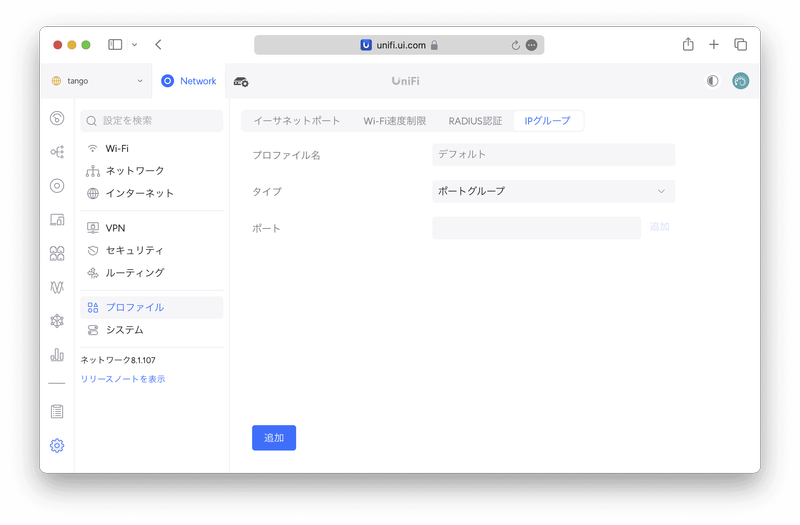
Task: Click the プロファイル名 input field
Action: tap(553, 155)
